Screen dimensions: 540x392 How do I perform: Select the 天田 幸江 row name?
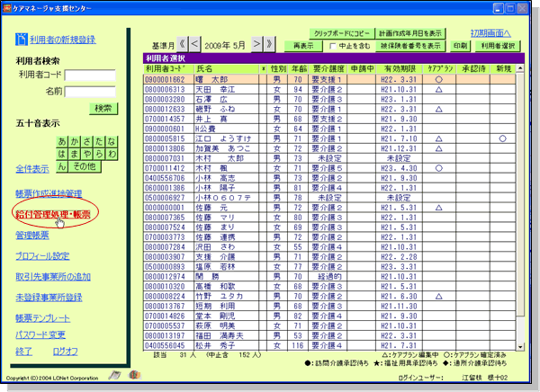coord(216,90)
